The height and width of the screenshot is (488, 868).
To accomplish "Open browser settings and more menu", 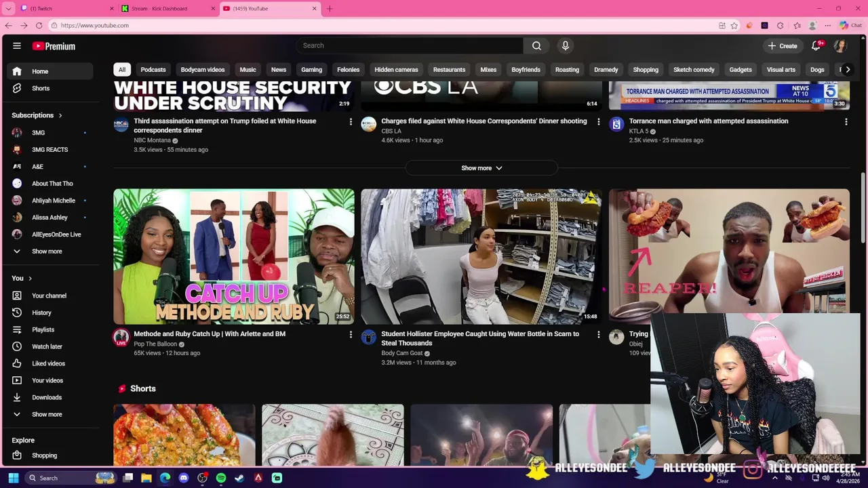I will point(828,25).
